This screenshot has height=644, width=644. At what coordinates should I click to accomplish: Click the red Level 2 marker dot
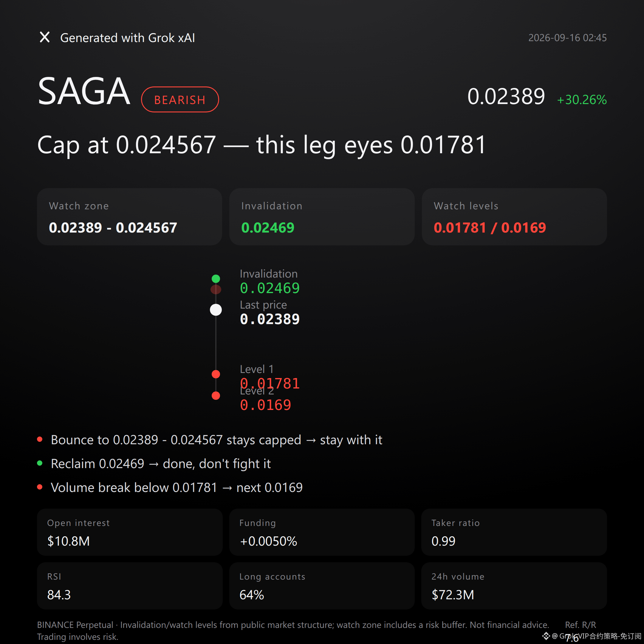point(216,396)
